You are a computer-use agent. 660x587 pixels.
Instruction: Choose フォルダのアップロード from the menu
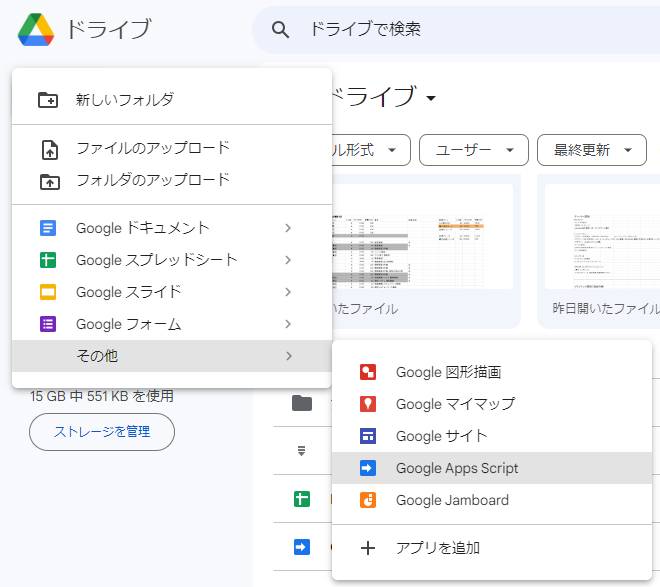click(x=172, y=181)
